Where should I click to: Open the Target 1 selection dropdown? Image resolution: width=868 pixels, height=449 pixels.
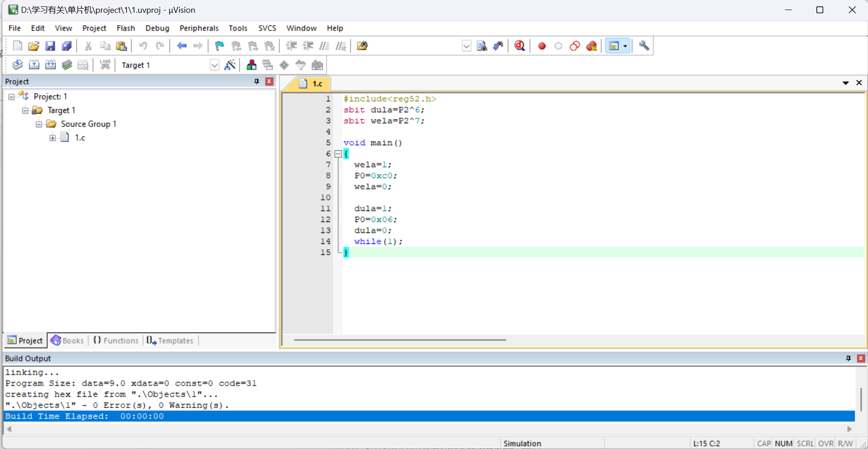coord(214,65)
